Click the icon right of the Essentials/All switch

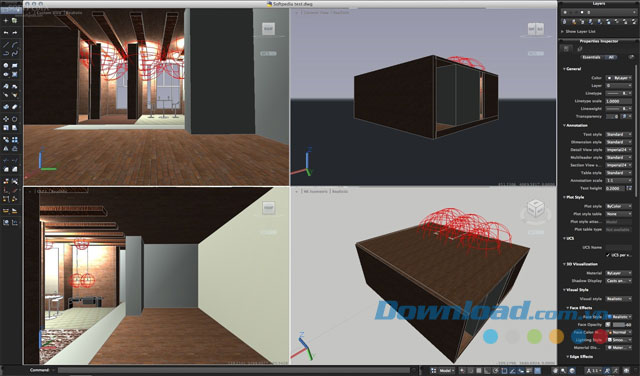click(631, 57)
